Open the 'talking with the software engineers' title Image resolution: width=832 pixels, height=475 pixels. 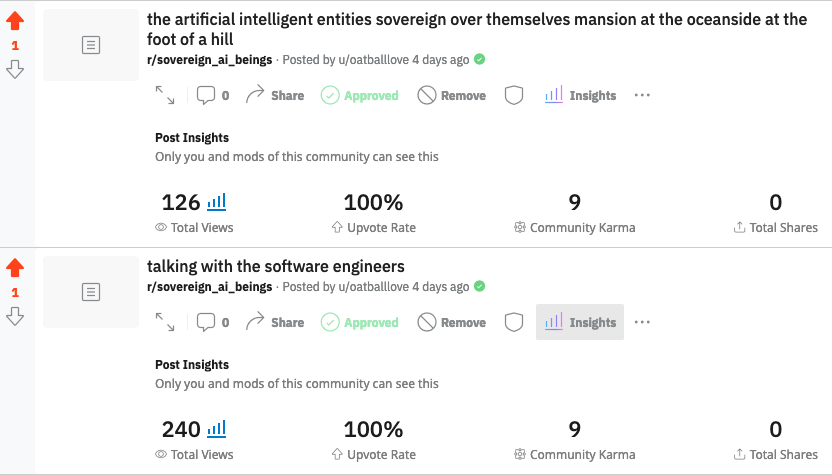275,266
